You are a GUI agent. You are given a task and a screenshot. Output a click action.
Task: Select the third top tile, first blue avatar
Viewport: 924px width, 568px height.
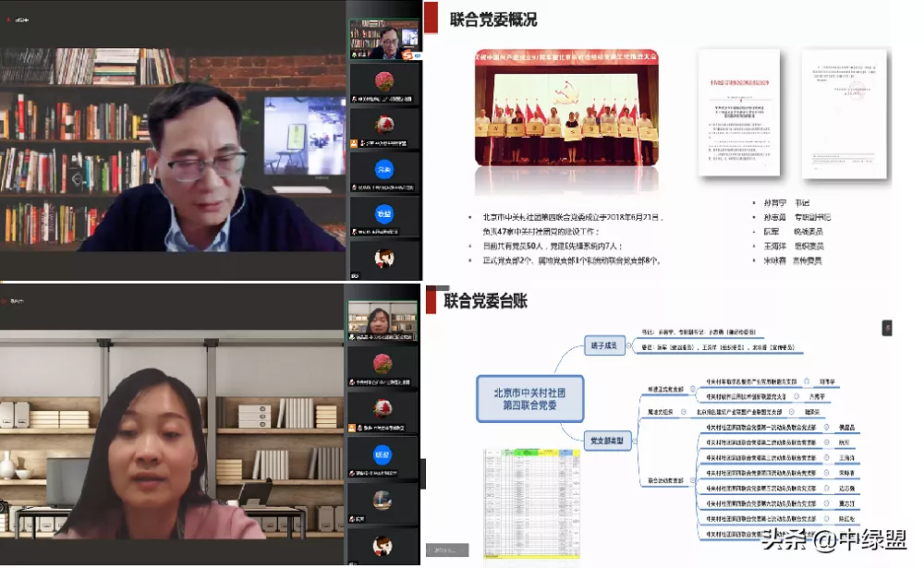(x=384, y=169)
